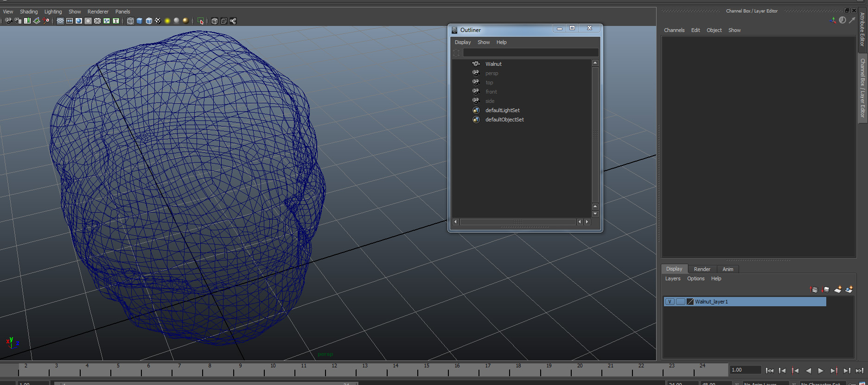Open Camera Attributes from toolbar icon
The width and height of the screenshot is (868, 385).
(18, 21)
